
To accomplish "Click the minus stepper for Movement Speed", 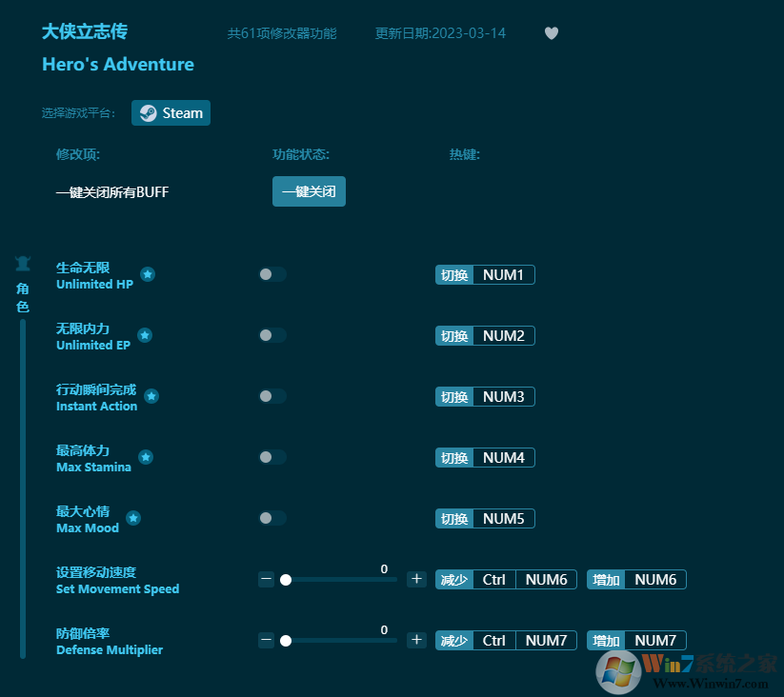I will 266,579.
